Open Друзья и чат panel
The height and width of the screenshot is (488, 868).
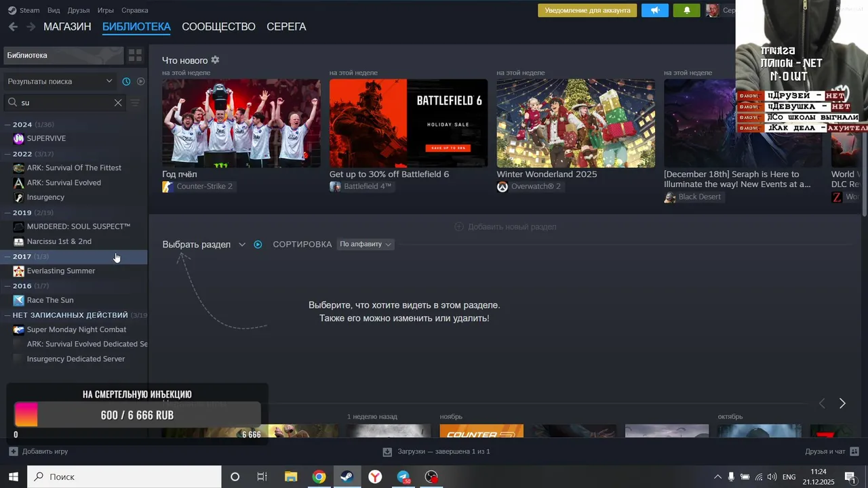tap(832, 451)
